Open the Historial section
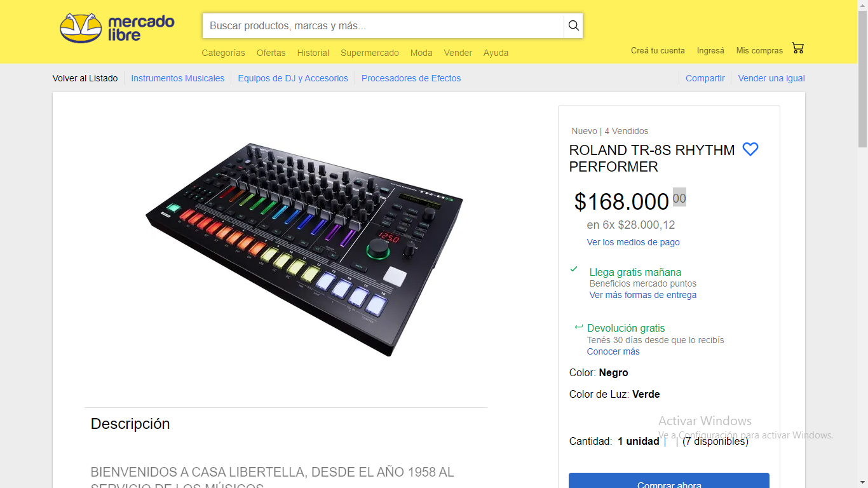 [x=313, y=53]
